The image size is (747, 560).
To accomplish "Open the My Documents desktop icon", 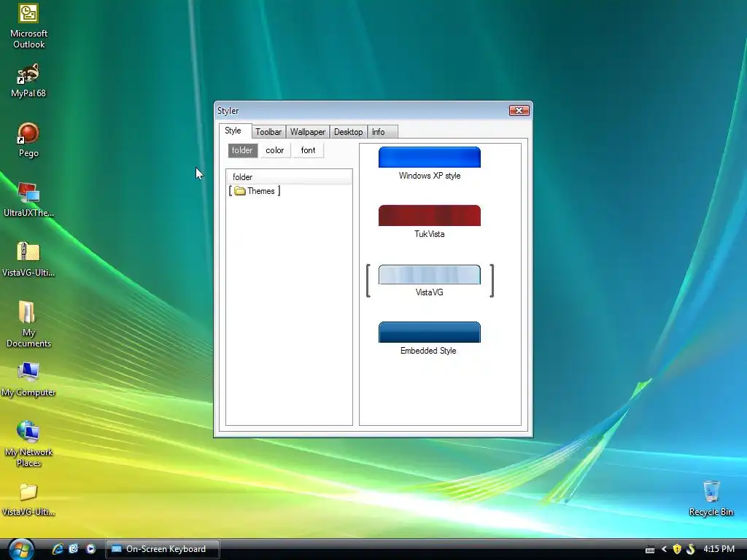I will [28, 324].
